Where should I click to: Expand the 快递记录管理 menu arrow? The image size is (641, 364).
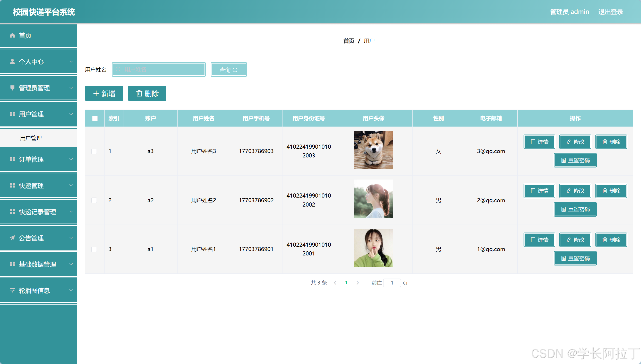click(x=71, y=212)
